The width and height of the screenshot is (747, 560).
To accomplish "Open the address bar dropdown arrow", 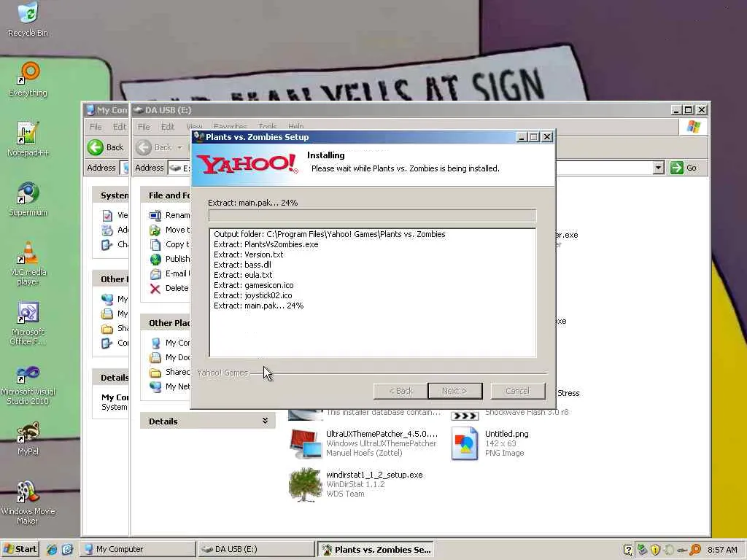I will coord(659,168).
